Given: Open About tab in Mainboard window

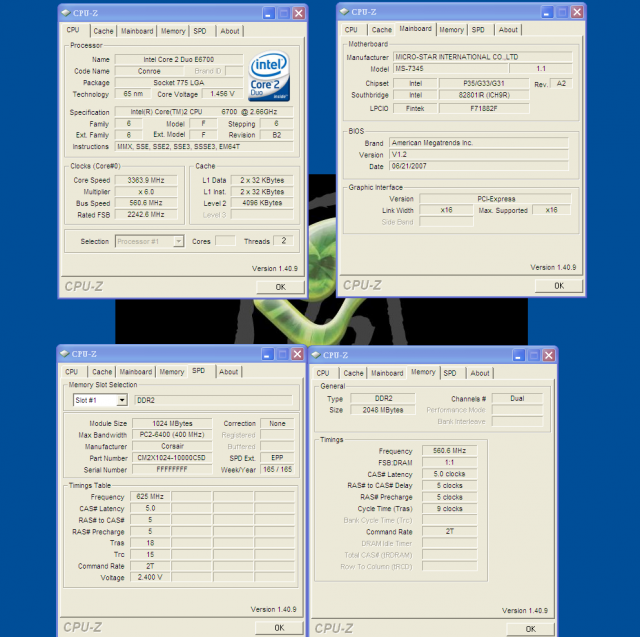Looking at the screenshot, I should pos(508,30).
